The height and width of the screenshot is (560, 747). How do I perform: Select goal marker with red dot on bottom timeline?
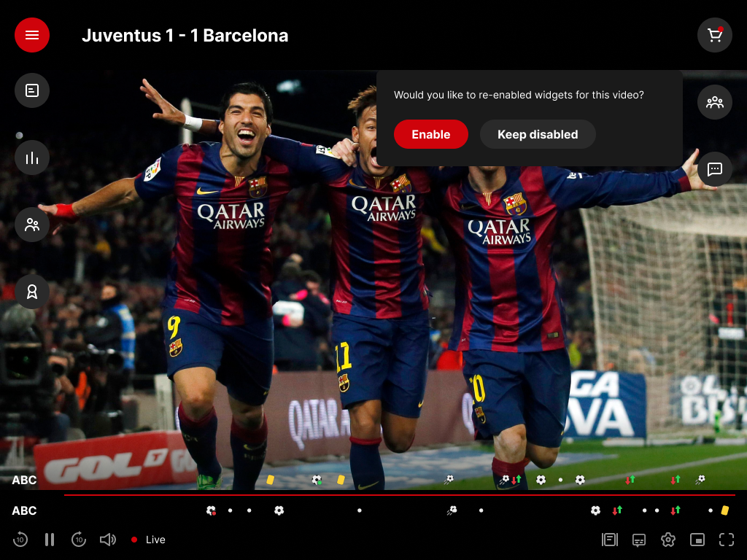[211, 510]
